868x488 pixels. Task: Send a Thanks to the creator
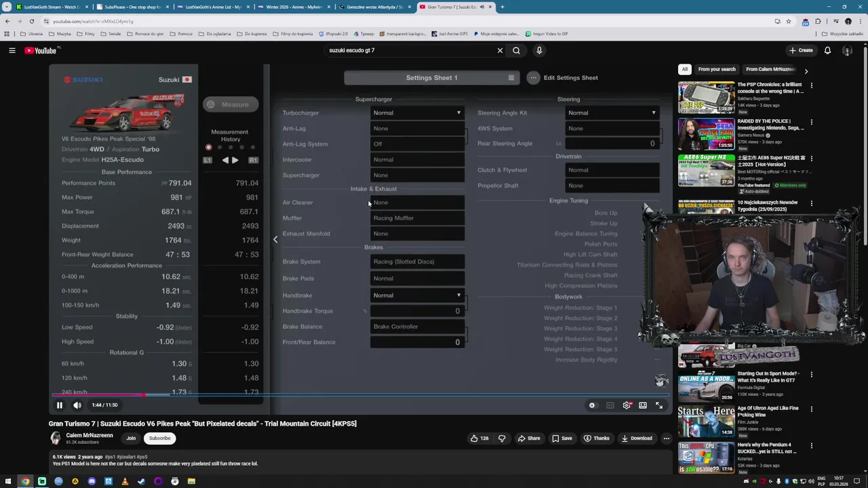tap(597, 439)
